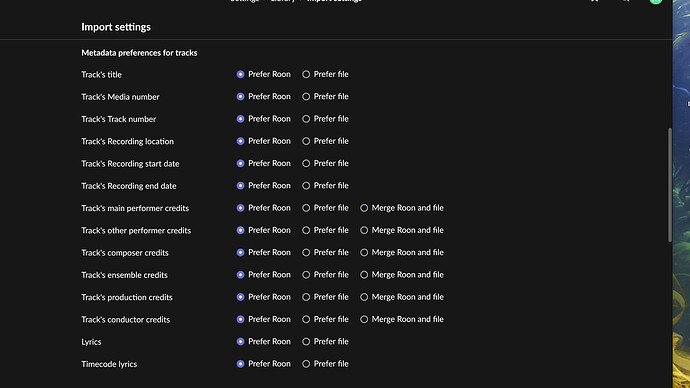The width and height of the screenshot is (690, 388).
Task: Pick Prefer file for Track's composer credits
Action: point(306,253)
